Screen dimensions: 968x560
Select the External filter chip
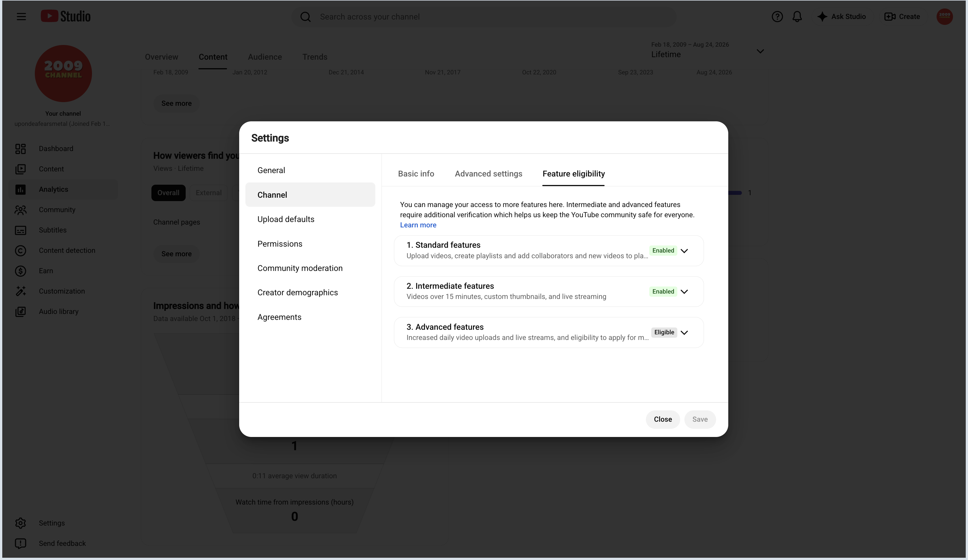click(x=209, y=193)
